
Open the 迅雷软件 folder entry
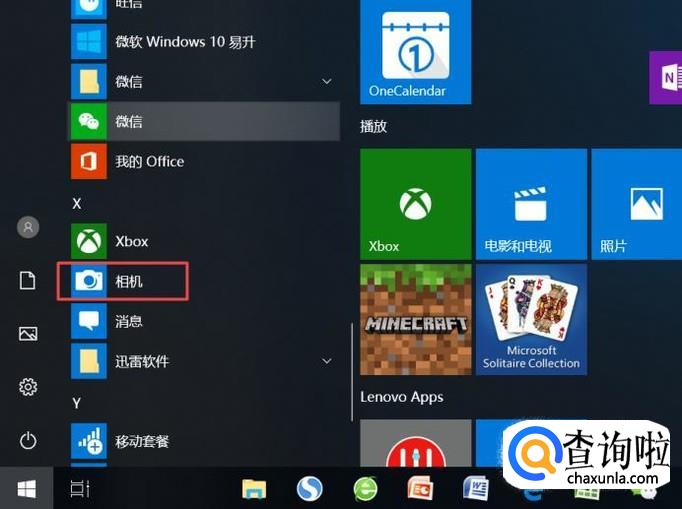(204, 361)
